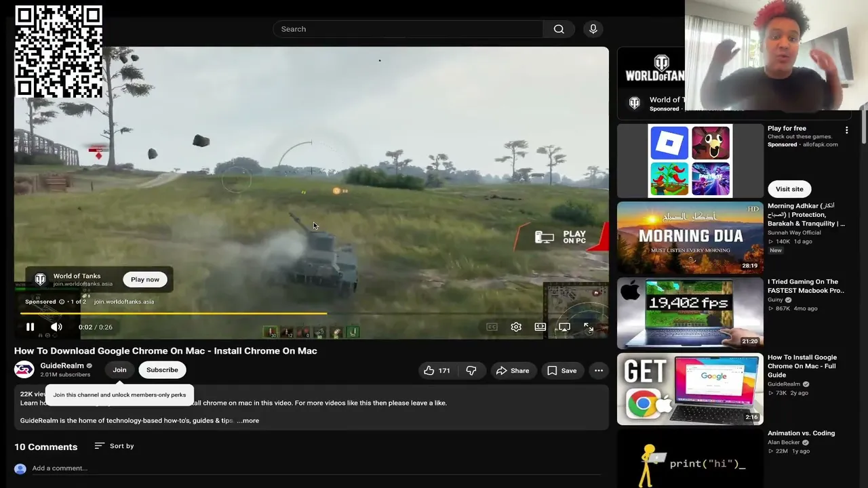The width and height of the screenshot is (868, 488).
Task: Open the "19,402 fps" MacBook video thumbnail
Action: point(690,313)
